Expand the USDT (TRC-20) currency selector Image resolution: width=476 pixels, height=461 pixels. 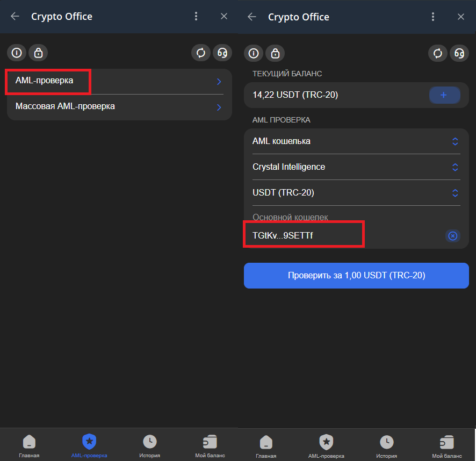[356, 193]
